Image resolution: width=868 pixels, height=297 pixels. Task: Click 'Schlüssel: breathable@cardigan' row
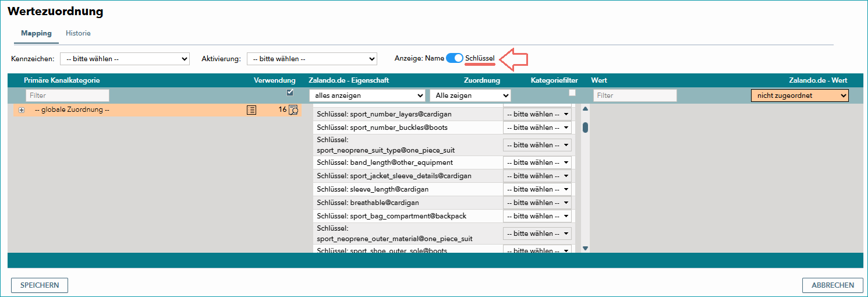click(368, 203)
